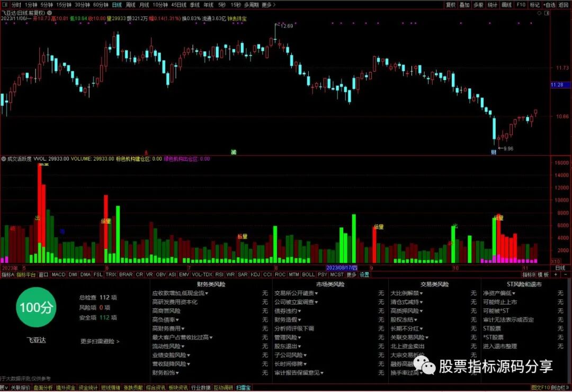Switch to the 分时 intraday view

click(x=16, y=5)
